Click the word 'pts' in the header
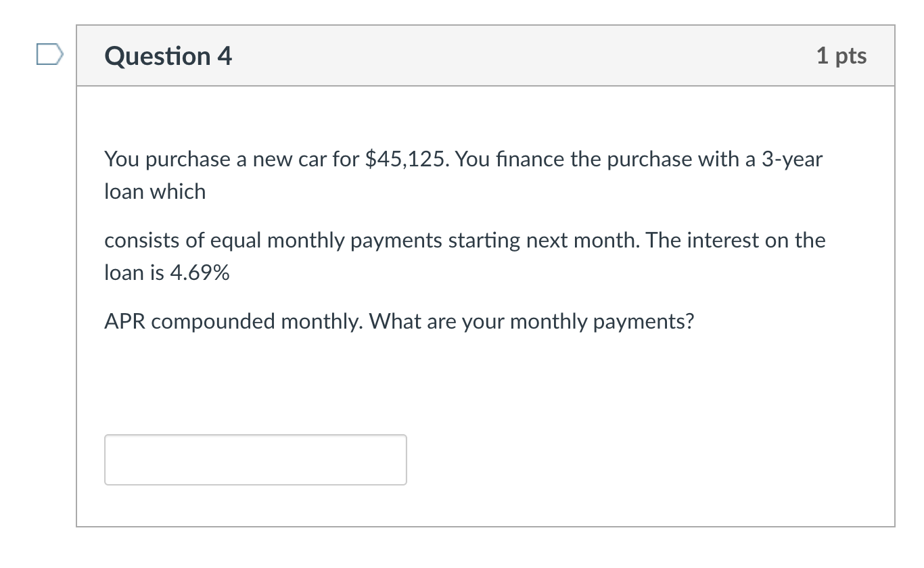The height and width of the screenshot is (568, 924). point(851,57)
